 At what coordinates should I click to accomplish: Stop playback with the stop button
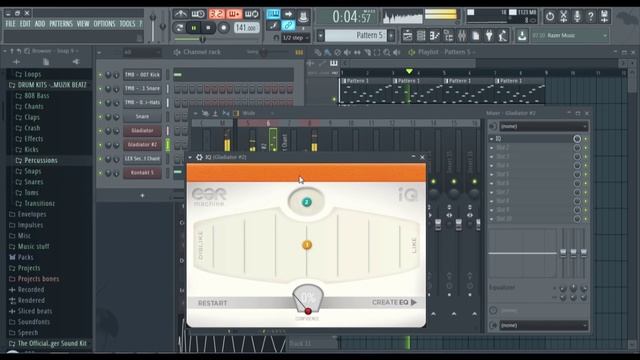(x=208, y=28)
